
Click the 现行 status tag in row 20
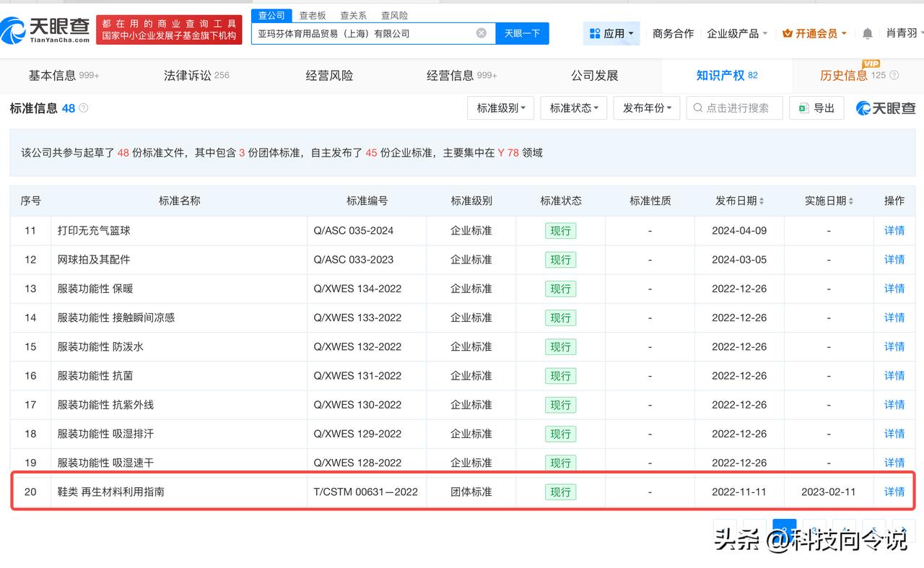click(561, 492)
